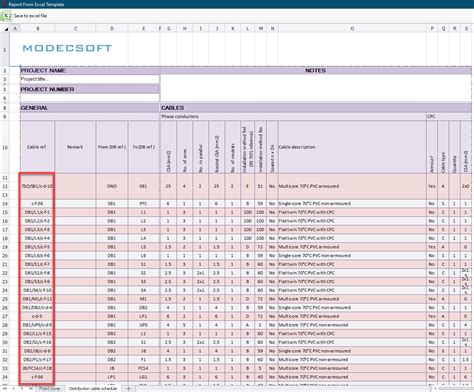Click the FC14 cell in the To column
Image resolution: width=474 pixels, height=392 pixels.
(x=144, y=368)
